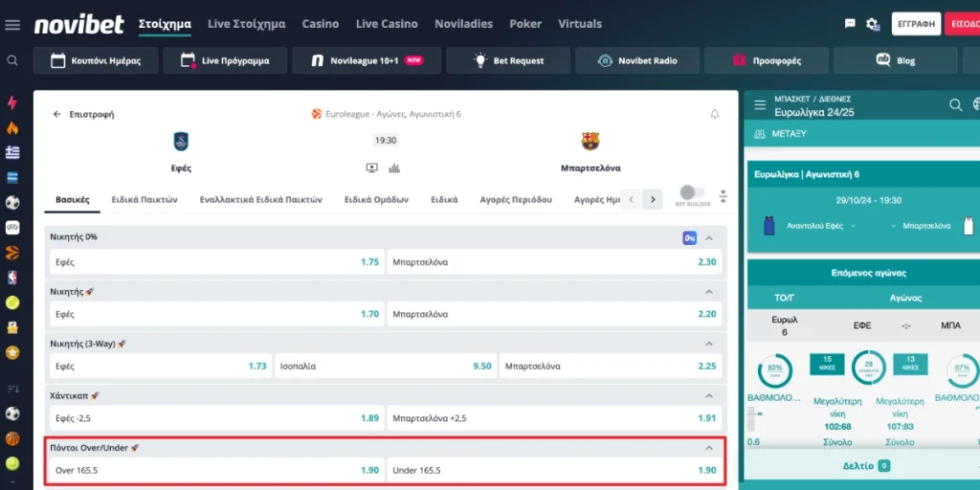Open the Casino menu item

tap(320, 24)
